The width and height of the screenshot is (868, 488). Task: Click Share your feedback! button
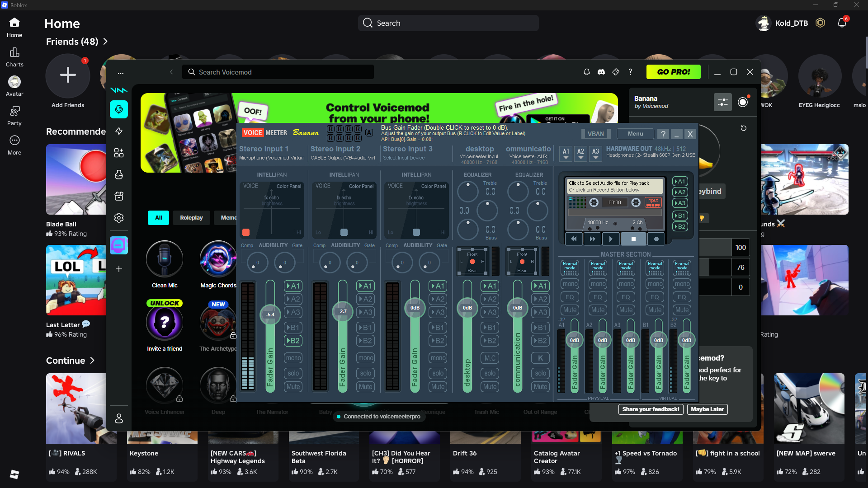[x=651, y=409]
